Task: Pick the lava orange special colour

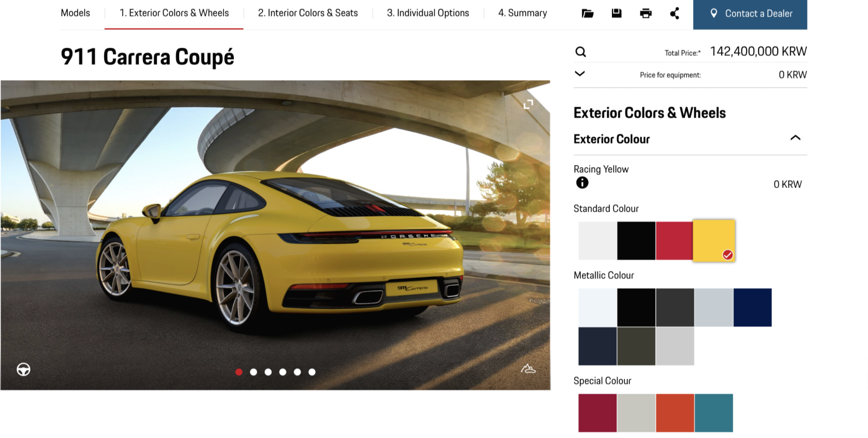Action: coord(675,413)
